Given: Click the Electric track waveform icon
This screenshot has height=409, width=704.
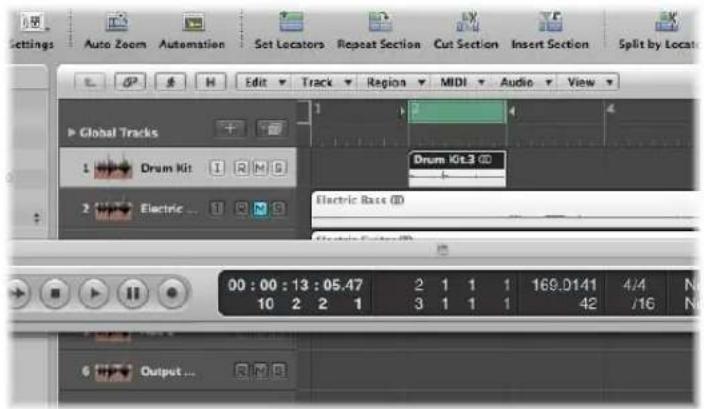Looking at the screenshot, I should click(x=113, y=209).
